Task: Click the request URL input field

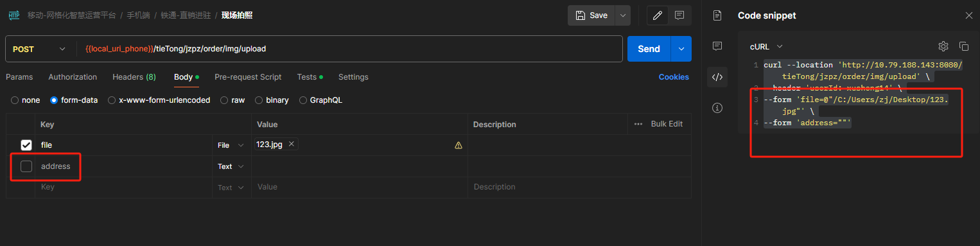Action: click(x=350, y=49)
